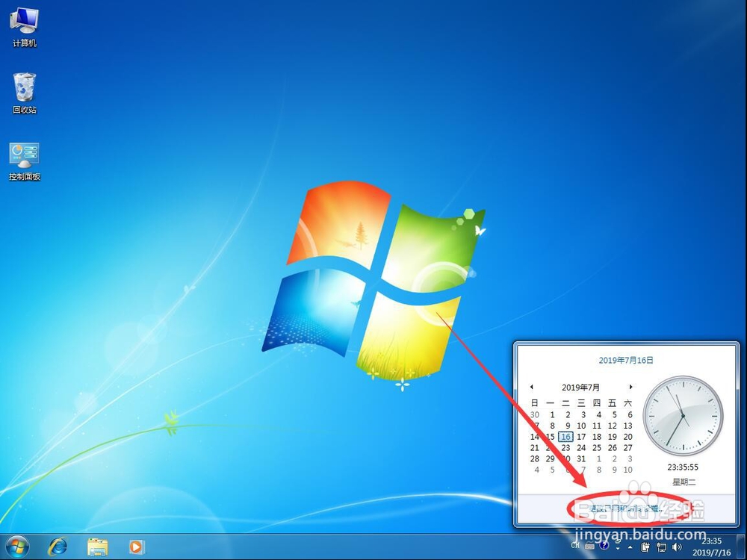Click the 23:35:55 digital time text
The width and height of the screenshot is (747, 560).
coord(683,467)
